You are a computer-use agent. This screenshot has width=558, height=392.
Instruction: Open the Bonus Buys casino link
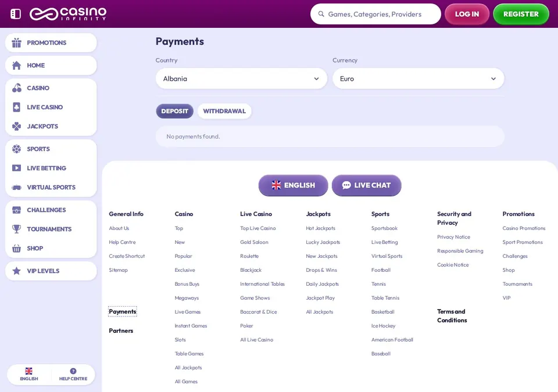[187, 284]
